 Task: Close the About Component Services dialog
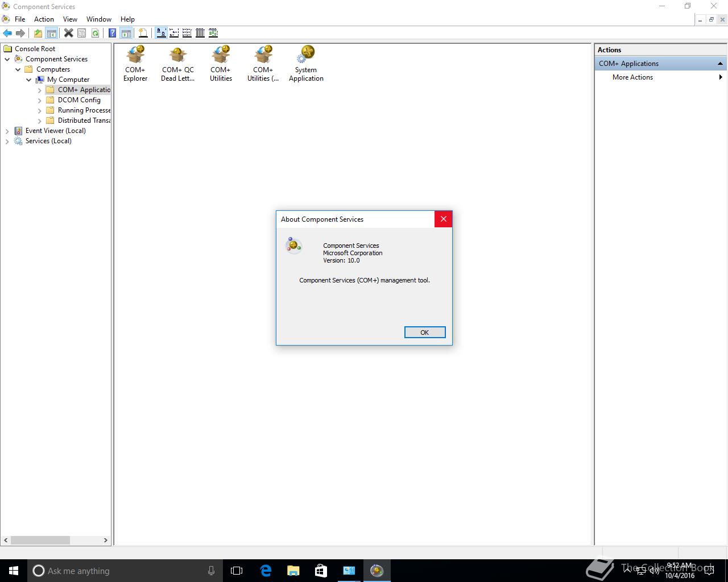[x=444, y=219]
